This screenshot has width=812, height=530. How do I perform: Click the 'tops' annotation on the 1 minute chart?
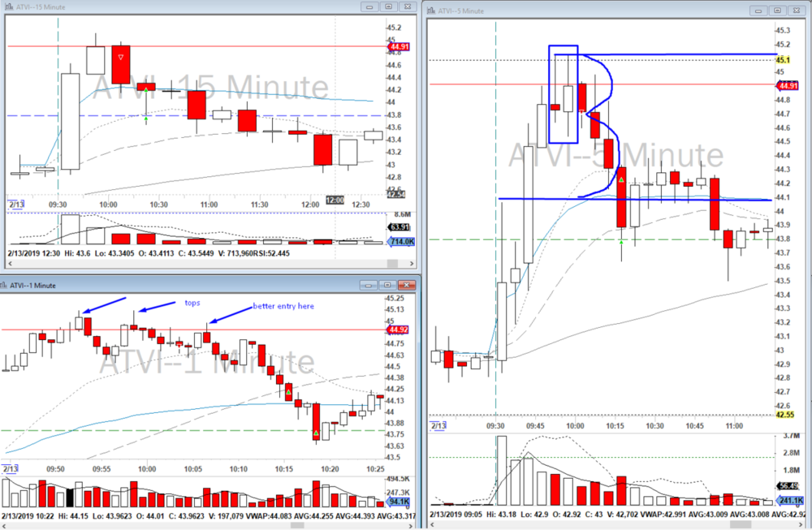click(192, 301)
